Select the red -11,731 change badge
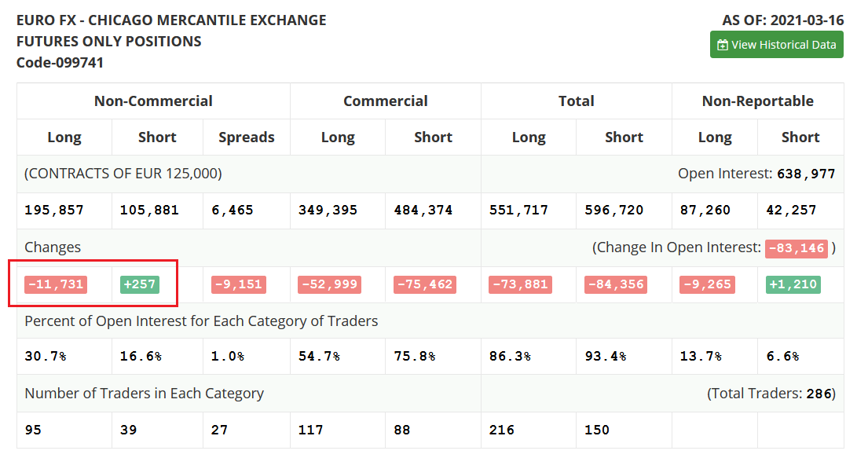Image resolution: width=868 pixels, height=458 pixels. (x=56, y=284)
